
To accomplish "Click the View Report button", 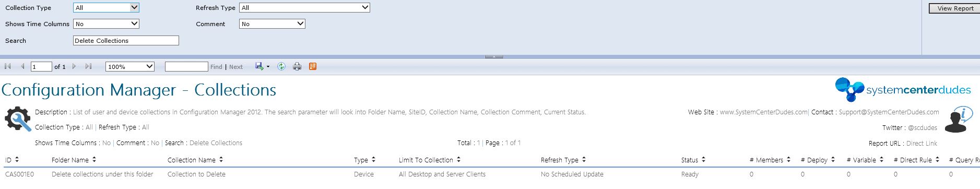I will pyautogui.click(x=955, y=8).
